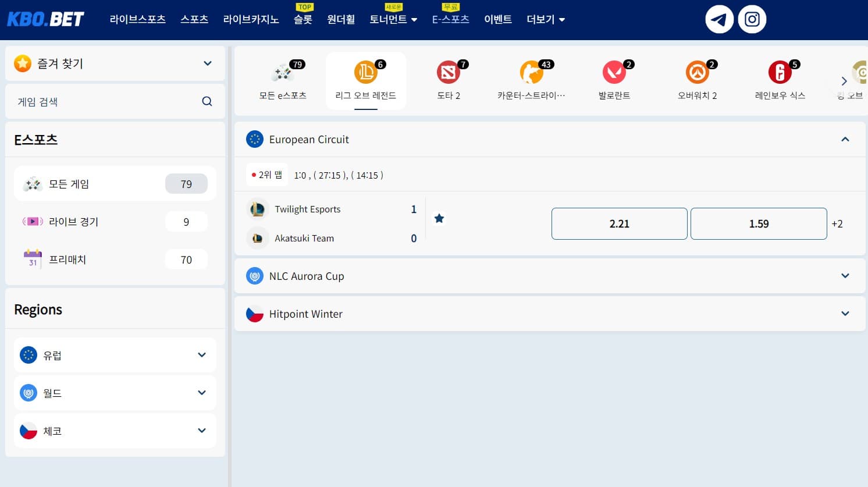Show +2 more markets for the match

837,223
